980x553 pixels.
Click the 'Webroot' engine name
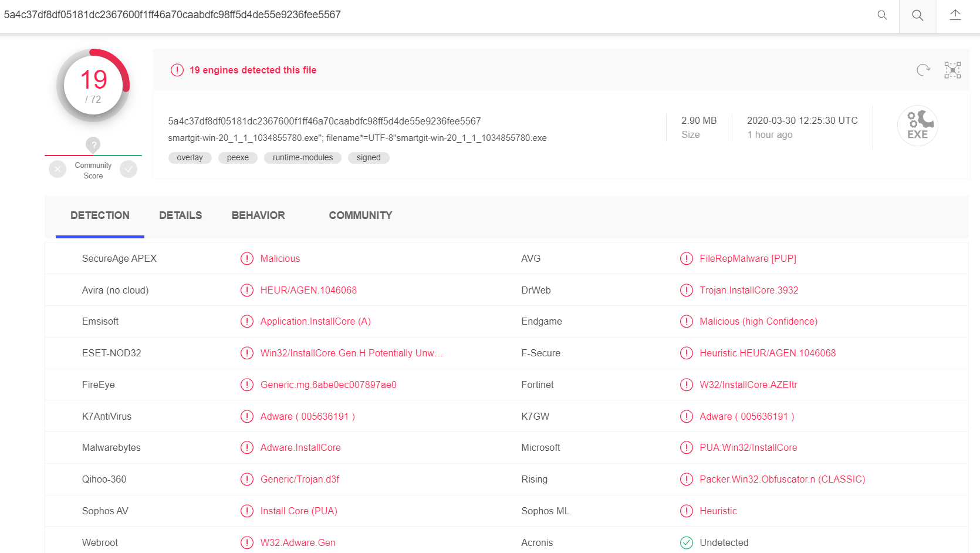click(x=100, y=542)
